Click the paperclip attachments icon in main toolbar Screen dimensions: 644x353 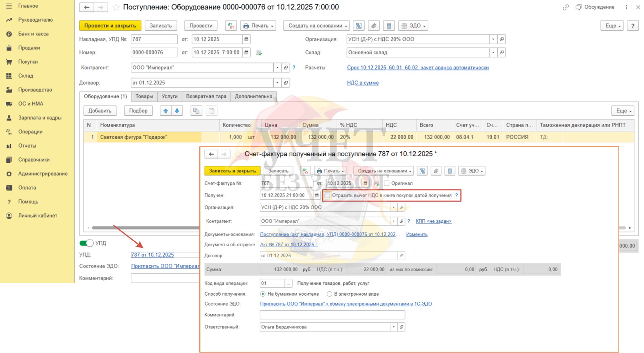click(x=374, y=26)
